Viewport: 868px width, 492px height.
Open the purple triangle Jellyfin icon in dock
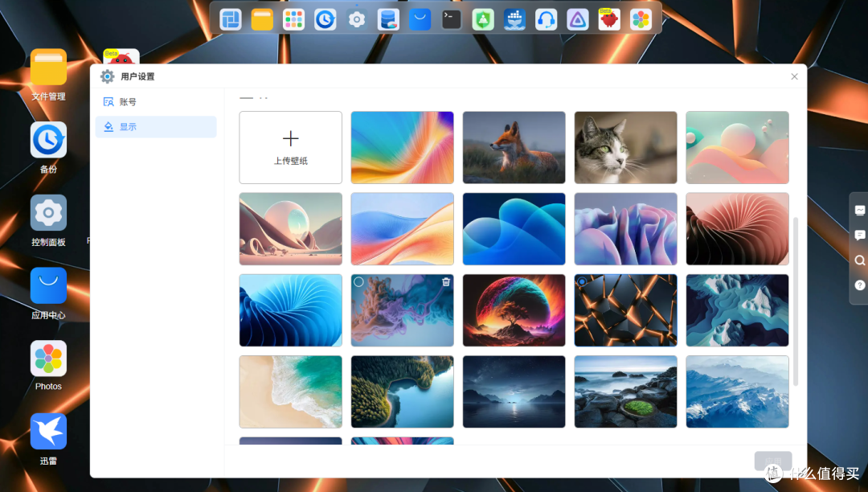577,20
